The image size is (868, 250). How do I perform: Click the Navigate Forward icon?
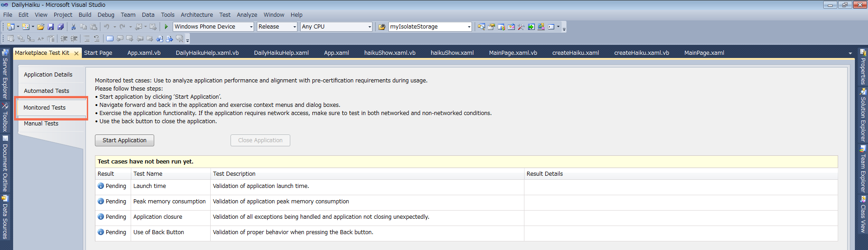153,27
